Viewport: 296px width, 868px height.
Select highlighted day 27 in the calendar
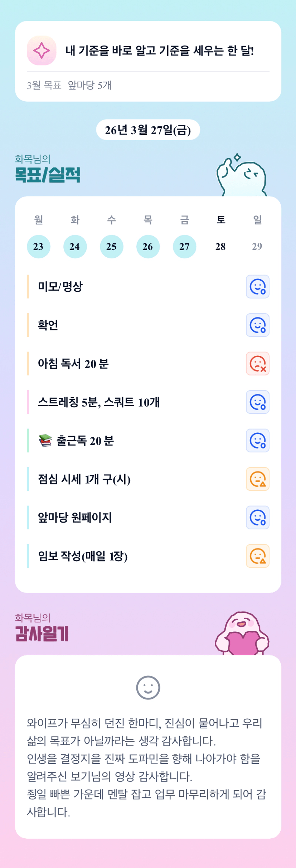[x=184, y=246]
